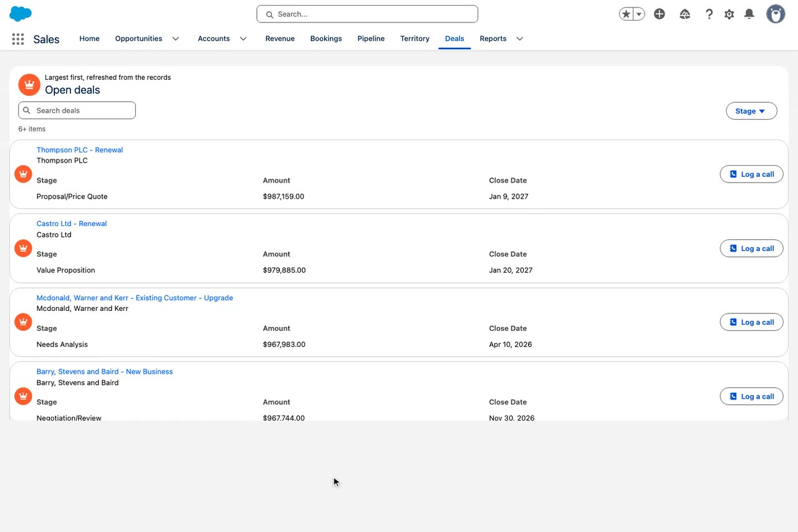Open the Bookings tab
This screenshot has height=532, width=798.
point(326,39)
